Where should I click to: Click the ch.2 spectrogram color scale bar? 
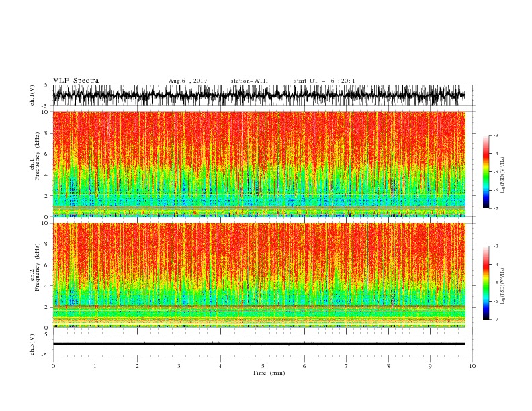tap(486, 283)
